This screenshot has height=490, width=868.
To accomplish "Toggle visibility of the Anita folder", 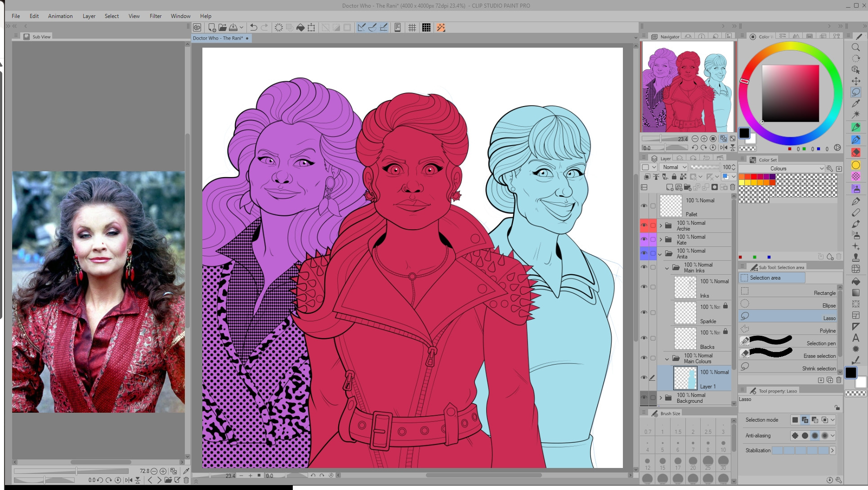I will tap(644, 253).
